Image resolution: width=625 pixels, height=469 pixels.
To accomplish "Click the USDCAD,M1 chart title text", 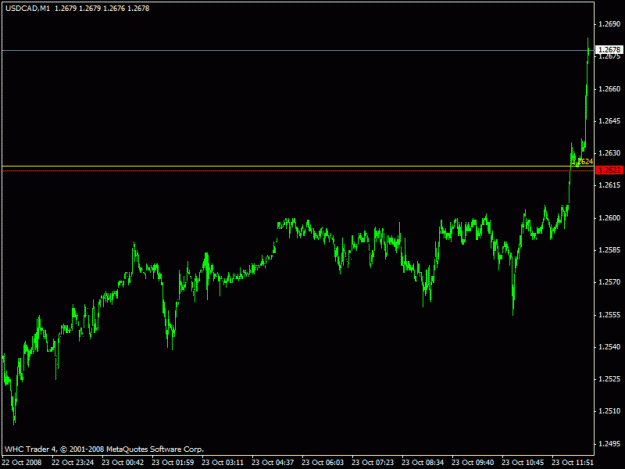I will (x=28, y=8).
